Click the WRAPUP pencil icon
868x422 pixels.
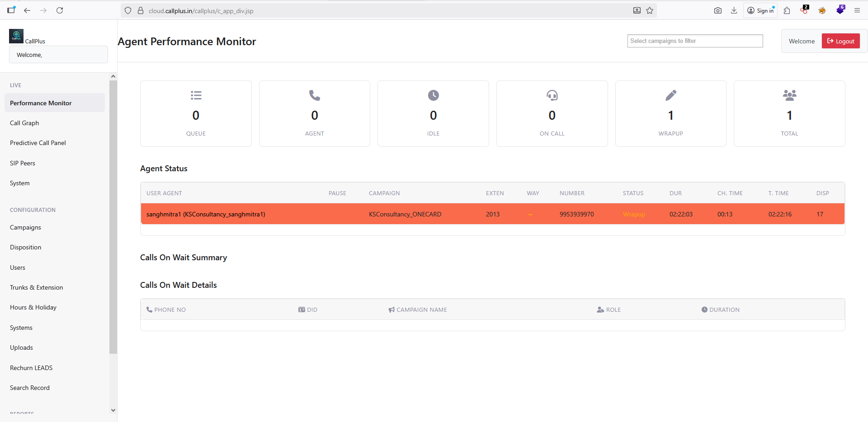[x=671, y=95]
